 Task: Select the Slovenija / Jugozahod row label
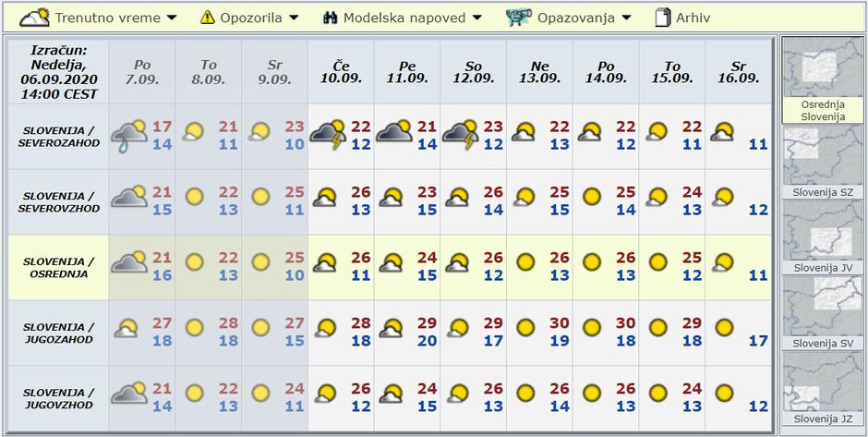tap(57, 333)
